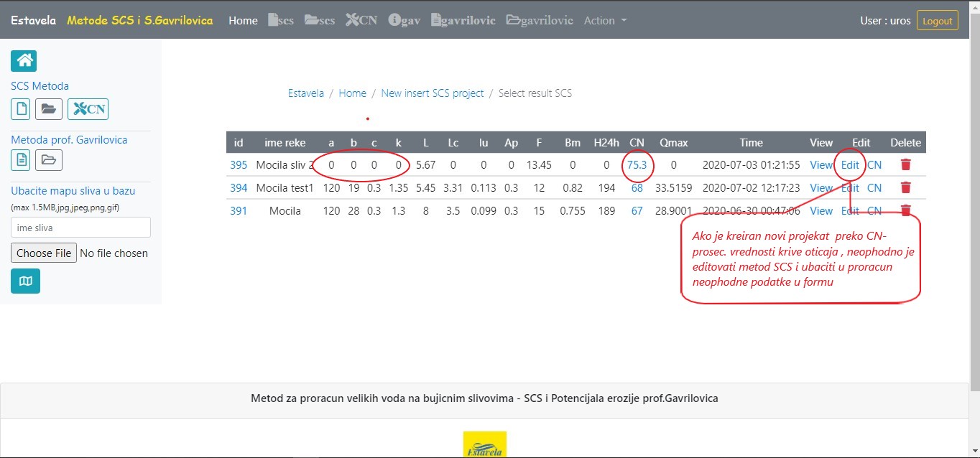This screenshot has width=980, height=458.
Task: Open CN link for Mocila test1
Action: (874, 188)
